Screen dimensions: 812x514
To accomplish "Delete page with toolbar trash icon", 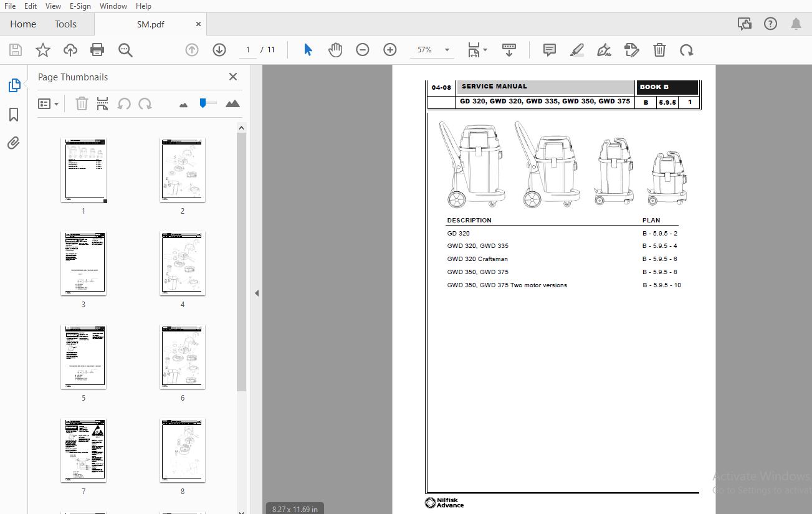I will pos(659,50).
